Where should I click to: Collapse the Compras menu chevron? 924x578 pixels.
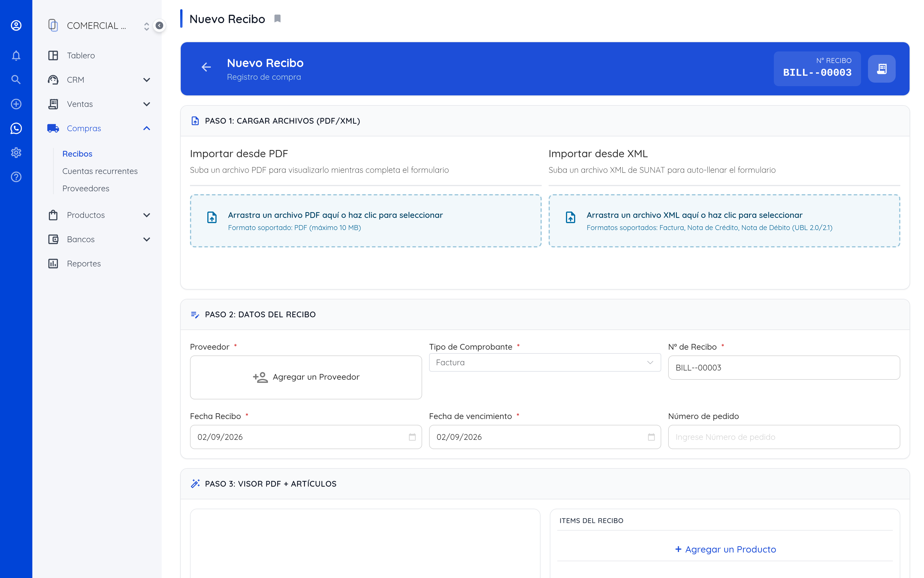pos(147,128)
